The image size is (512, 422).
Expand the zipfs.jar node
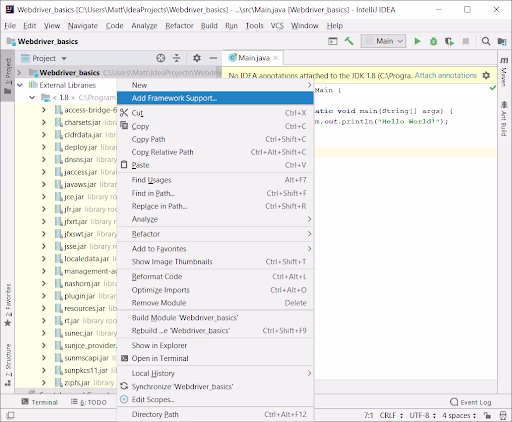pyautogui.click(x=44, y=383)
